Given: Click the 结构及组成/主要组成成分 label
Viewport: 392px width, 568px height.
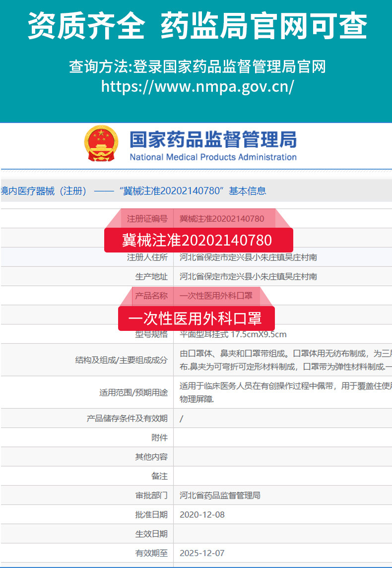Looking at the screenshot, I should pyautogui.click(x=122, y=360).
